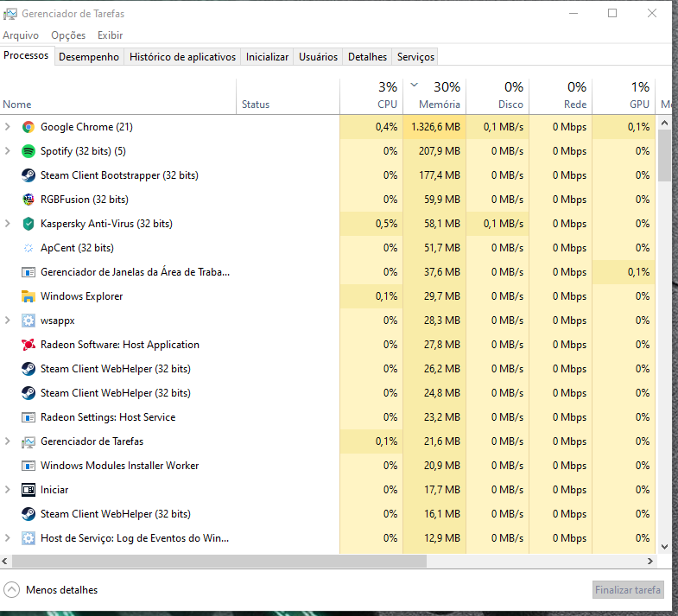Screen dimensions: 678x616
Task: Click the Host de Serviço gear icon
Action: [x=29, y=538]
